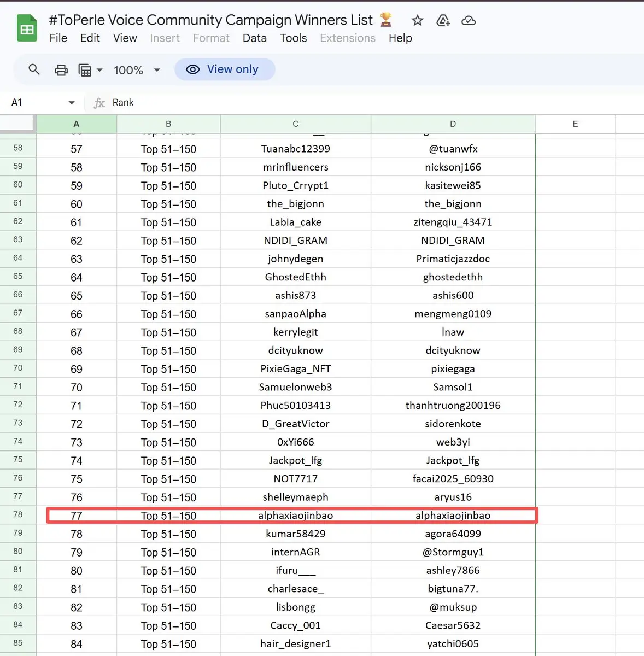The image size is (644, 656).
Task: Click the print icon
Action: coord(61,70)
